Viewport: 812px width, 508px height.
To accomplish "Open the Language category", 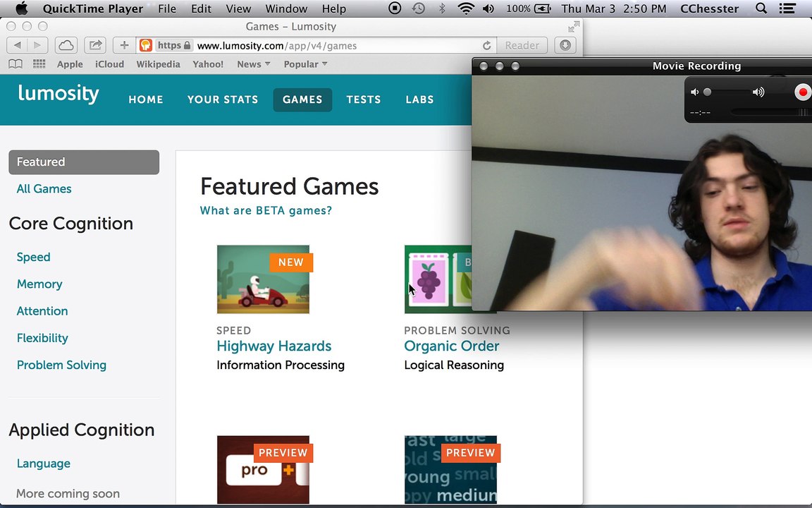I will [x=44, y=464].
